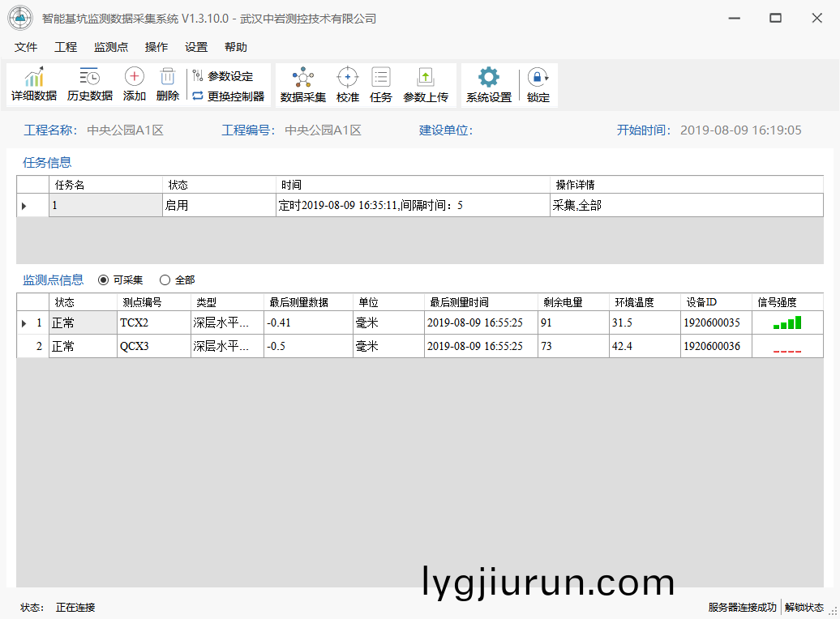The image size is (840, 619).
Task: Open the 监测点 menu
Action: pos(111,47)
